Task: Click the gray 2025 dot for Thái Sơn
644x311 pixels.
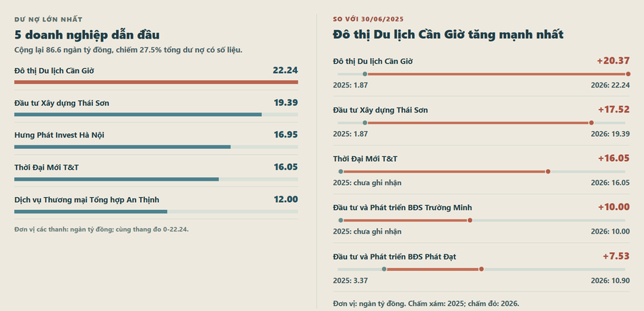Action: coord(365,123)
